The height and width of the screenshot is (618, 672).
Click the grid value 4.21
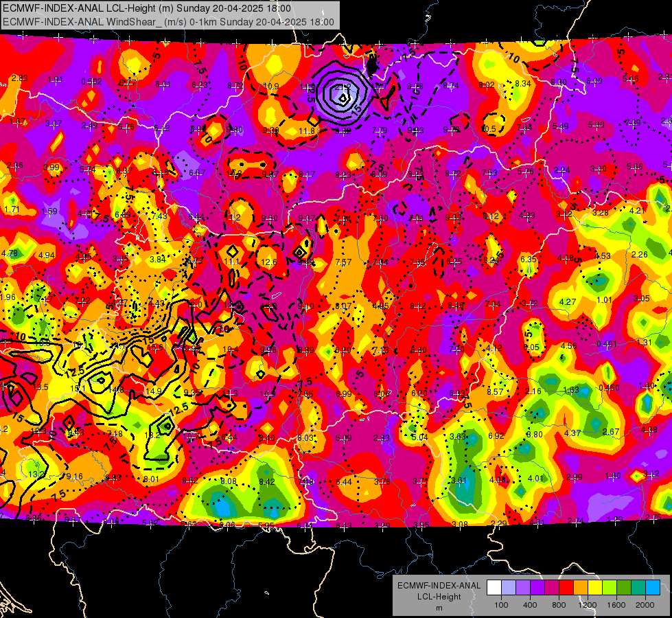(637, 211)
